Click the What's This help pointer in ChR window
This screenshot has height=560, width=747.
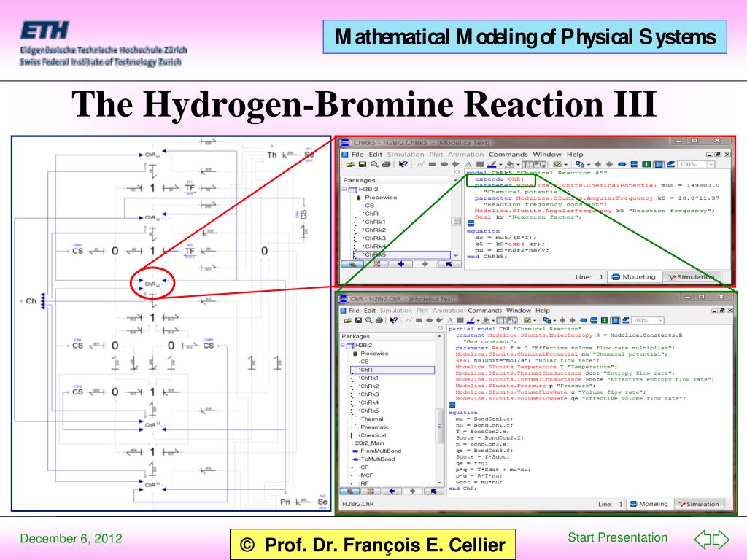click(x=393, y=321)
